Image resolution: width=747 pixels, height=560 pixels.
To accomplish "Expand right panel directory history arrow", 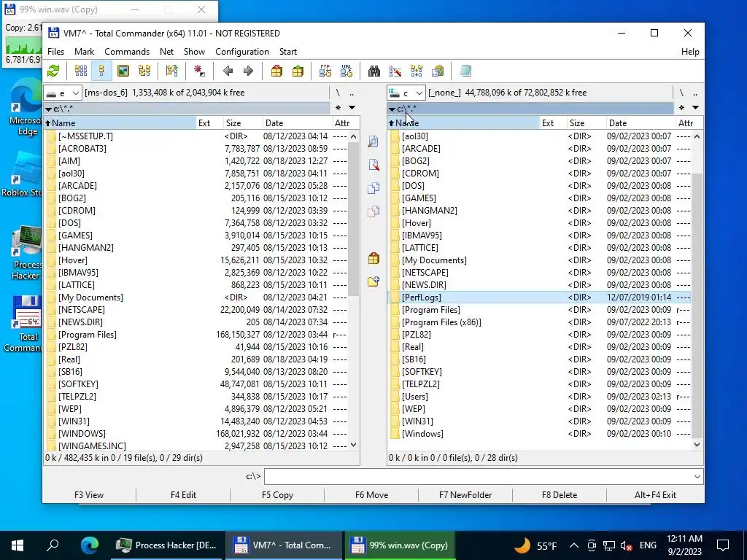I will click(695, 108).
